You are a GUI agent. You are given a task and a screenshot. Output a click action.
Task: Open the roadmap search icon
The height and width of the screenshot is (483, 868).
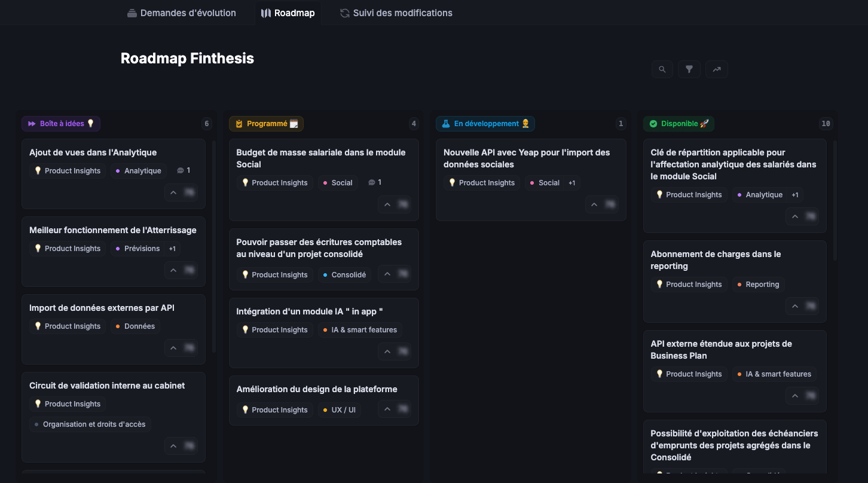[662, 69]
